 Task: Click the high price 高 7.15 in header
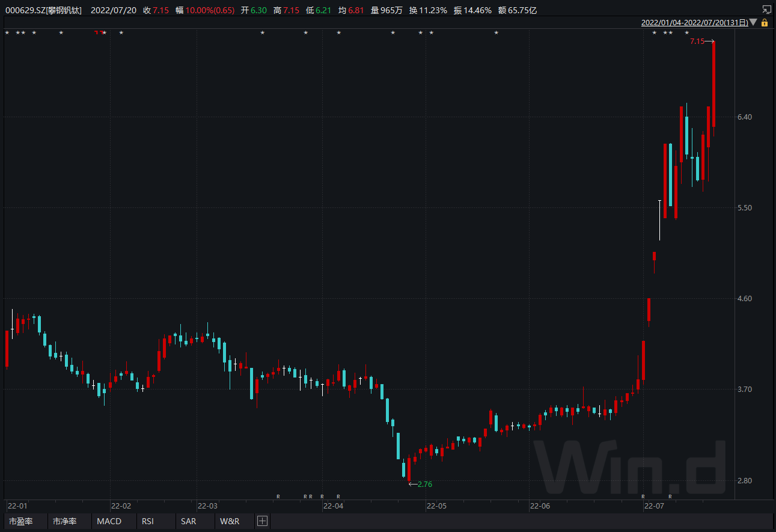(x=287, y=10)
